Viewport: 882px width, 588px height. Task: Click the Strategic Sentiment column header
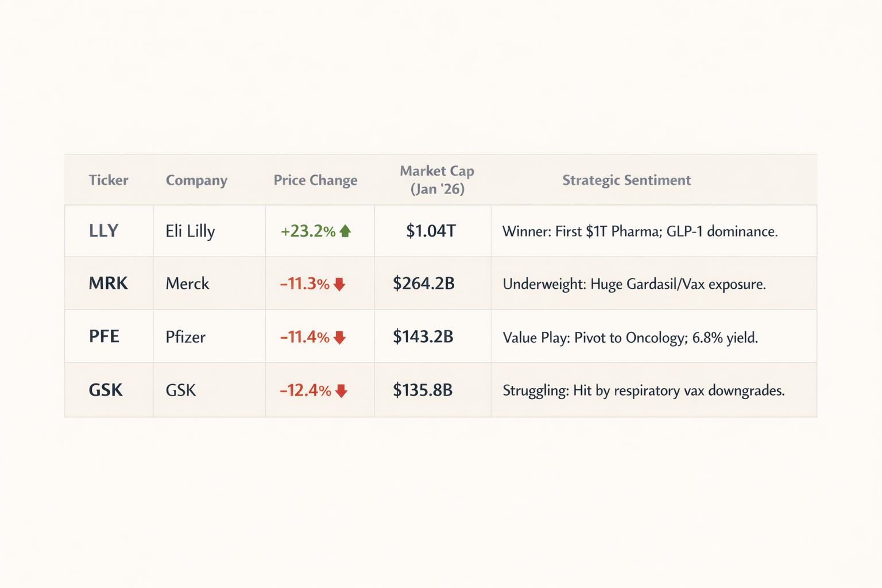626,180
